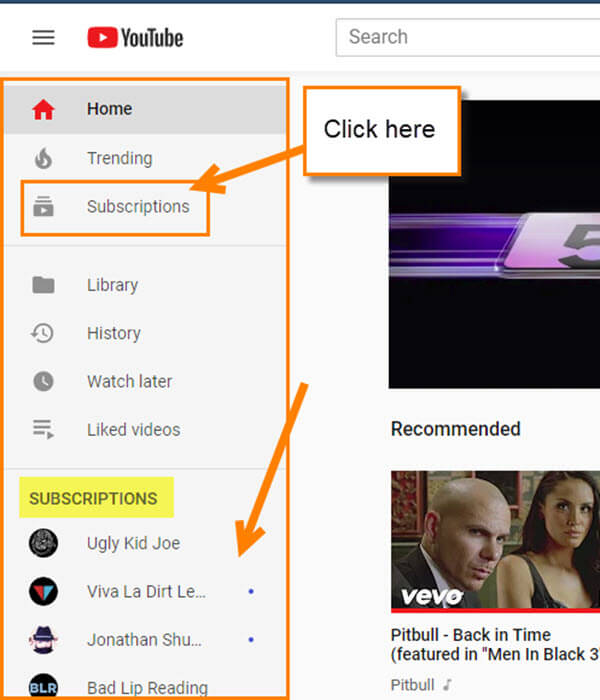Screen dimensions: 600x700
Task: Open Ugly Kid Joe channel avatar
Action: point(43,543)
